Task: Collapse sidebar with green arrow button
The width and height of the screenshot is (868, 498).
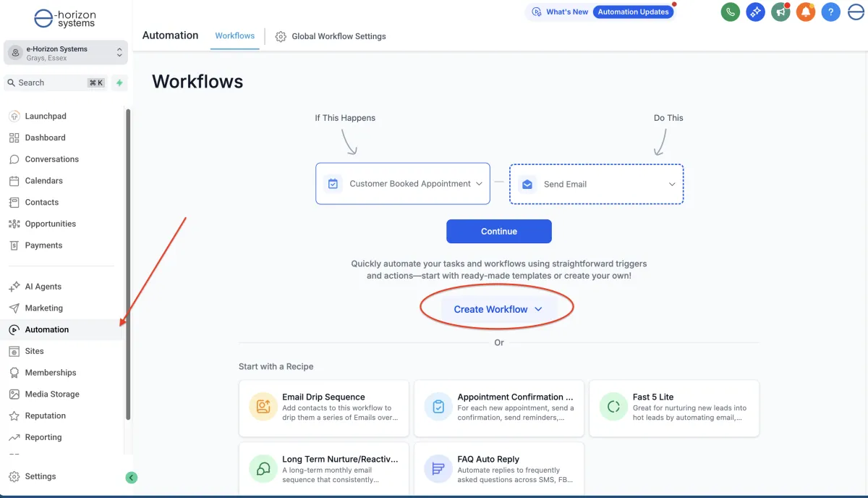Action: coord(131,477)
